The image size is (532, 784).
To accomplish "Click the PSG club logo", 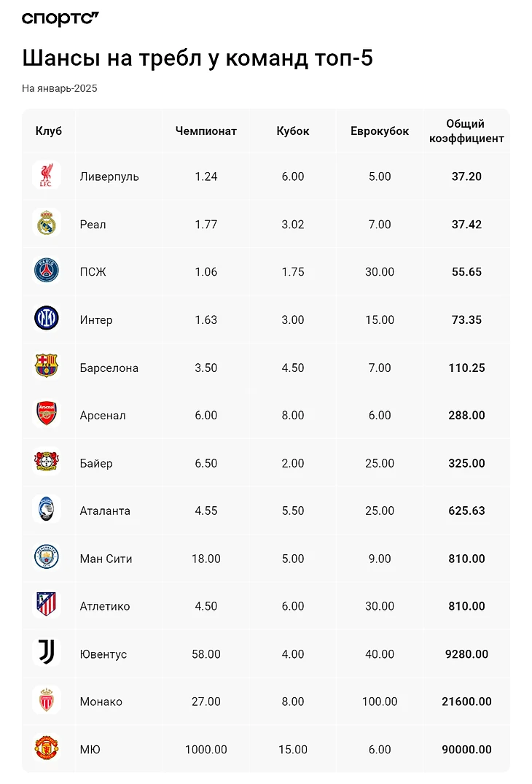I will point(47,271).
